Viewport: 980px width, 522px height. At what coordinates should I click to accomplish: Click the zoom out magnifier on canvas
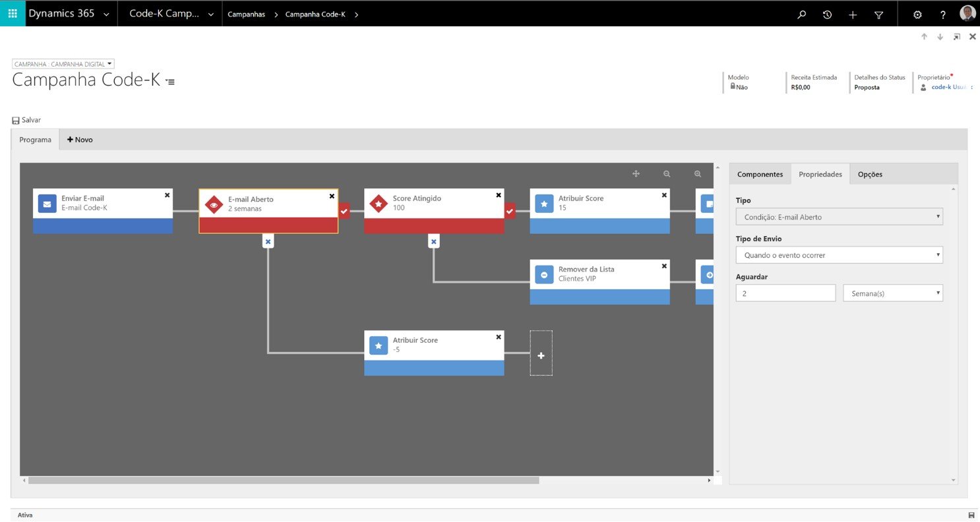[667, 174]
